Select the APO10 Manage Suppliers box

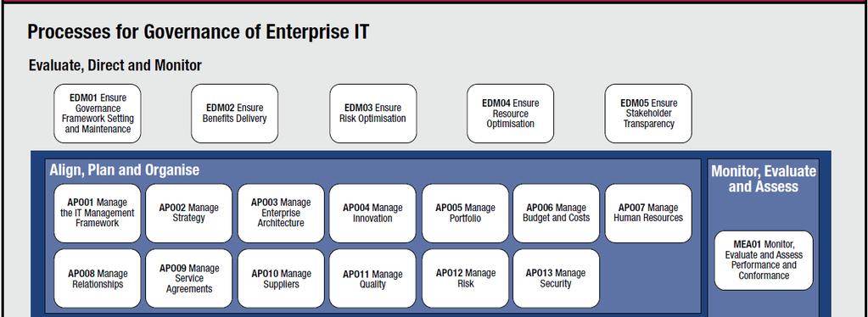point(281,278)
